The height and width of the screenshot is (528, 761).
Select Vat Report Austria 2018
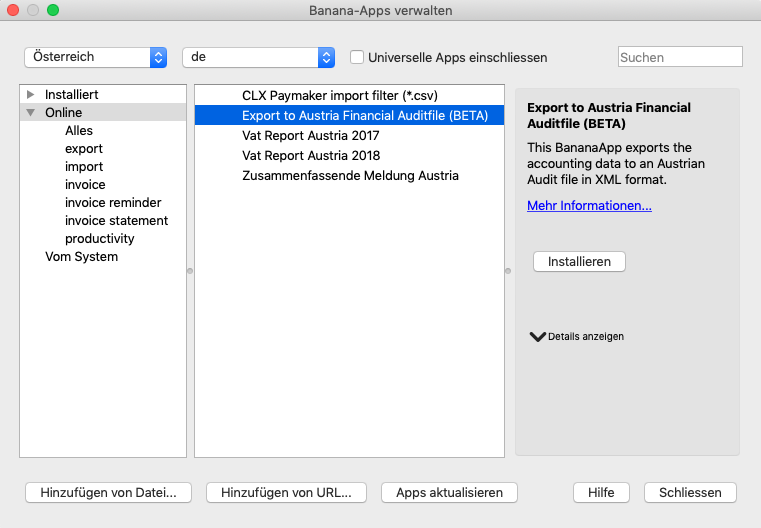pyautogui.click(x=349, y=155)
